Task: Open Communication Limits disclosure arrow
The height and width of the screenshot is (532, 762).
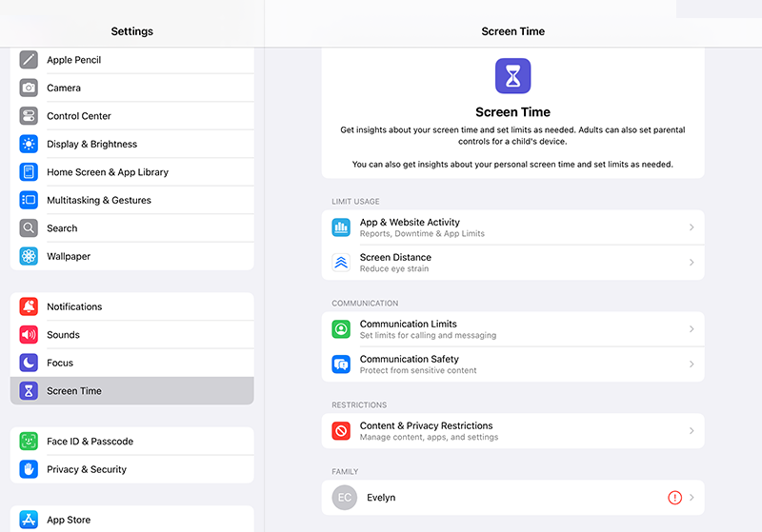Action: pos(691,329)
